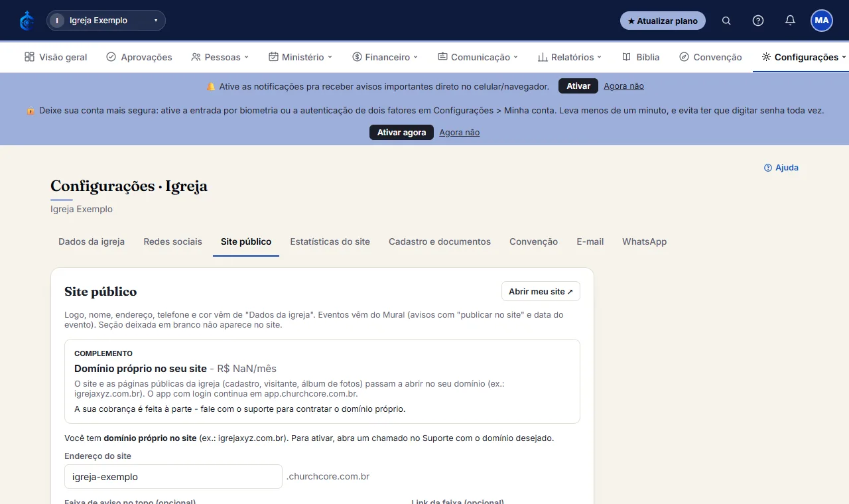Switch to the E-mail tab
This screenshot has height=504, width=849.
tap(590, 241)
